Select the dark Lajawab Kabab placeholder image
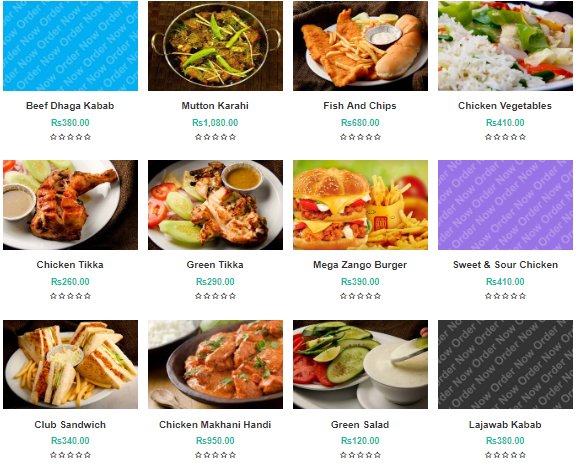 [x=505, y=364]
